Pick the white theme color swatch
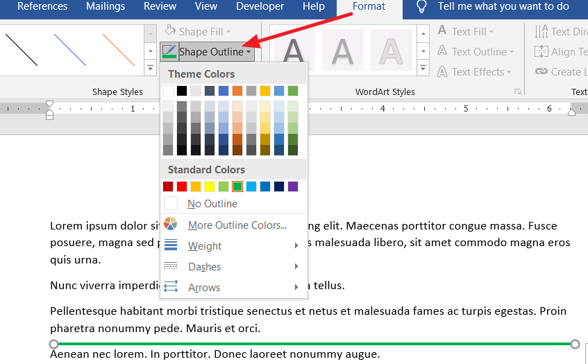Viewport: 588px width, 364px height. coord(168,91)
